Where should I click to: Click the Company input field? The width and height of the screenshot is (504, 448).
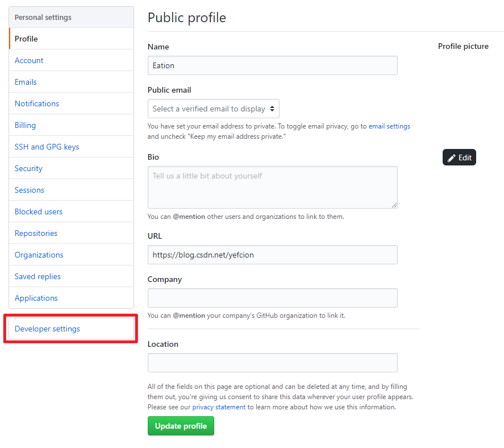pyautogui.click(x=272, y=298)
